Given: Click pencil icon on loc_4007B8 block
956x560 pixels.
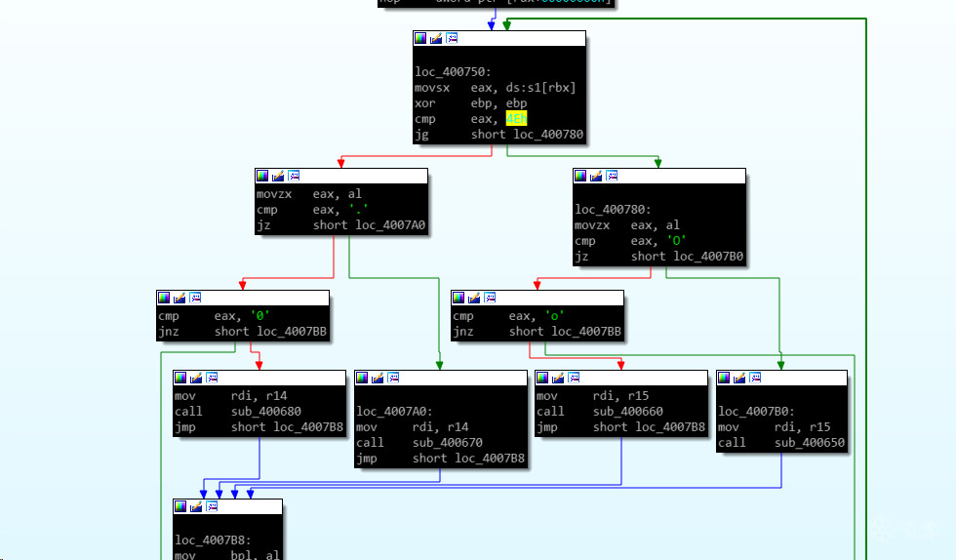Looking at the screenshot, I should point(196,506).
